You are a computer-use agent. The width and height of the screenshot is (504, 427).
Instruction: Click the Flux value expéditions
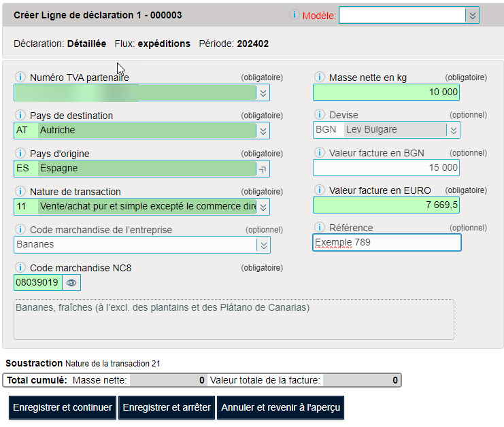[x=164, y=44]
